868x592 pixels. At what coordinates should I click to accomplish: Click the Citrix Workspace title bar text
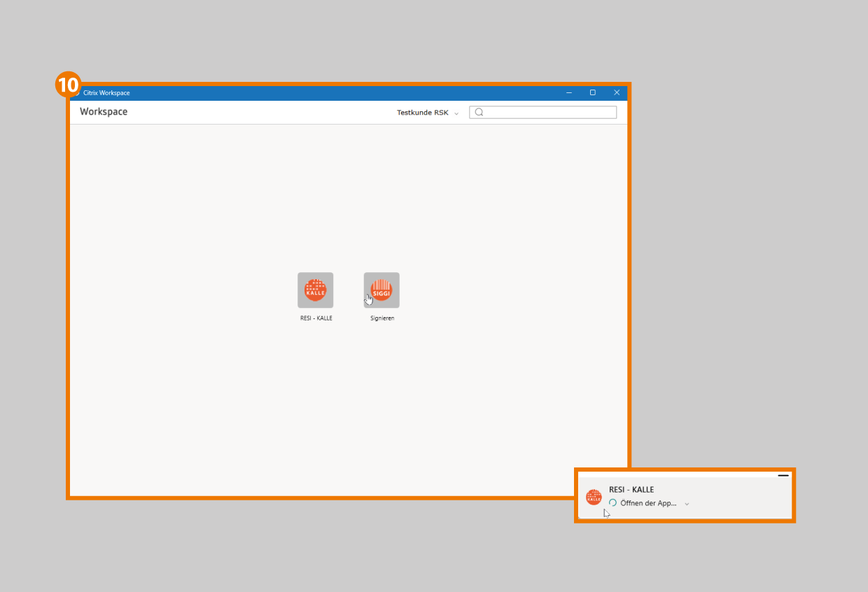(106, 93)
